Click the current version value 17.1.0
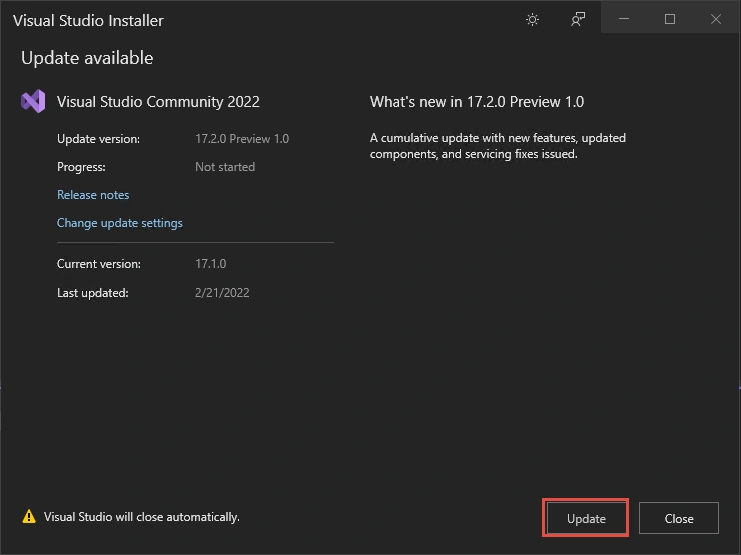This screenshot has width=741, height=555. tap(211, 264)
